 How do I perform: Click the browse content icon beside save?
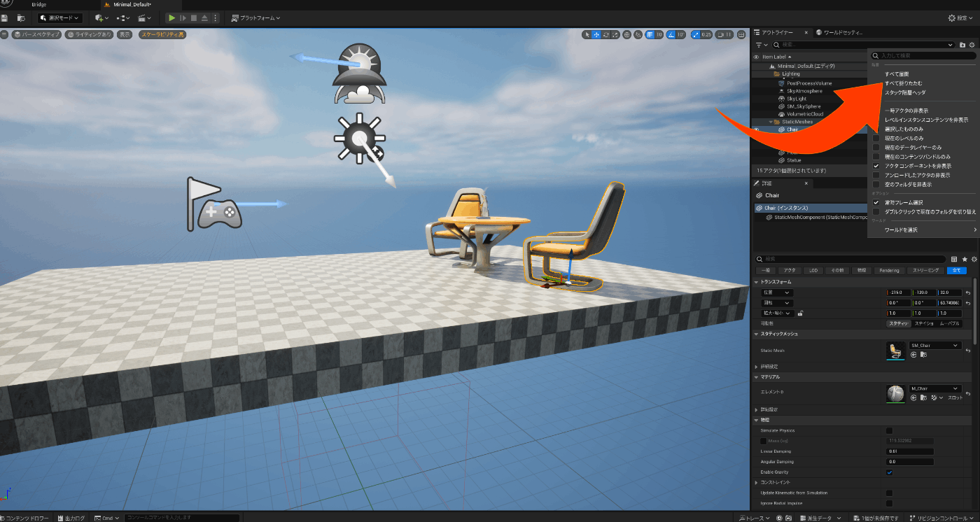pos(20,17)
